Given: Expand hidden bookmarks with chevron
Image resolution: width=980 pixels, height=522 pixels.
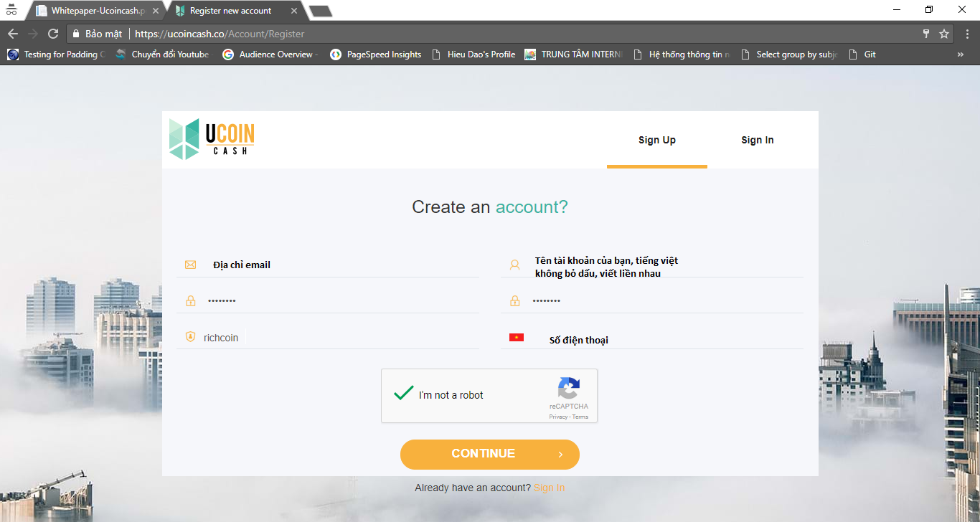Looking at the screenshot, I should click(x=961, y=54).
